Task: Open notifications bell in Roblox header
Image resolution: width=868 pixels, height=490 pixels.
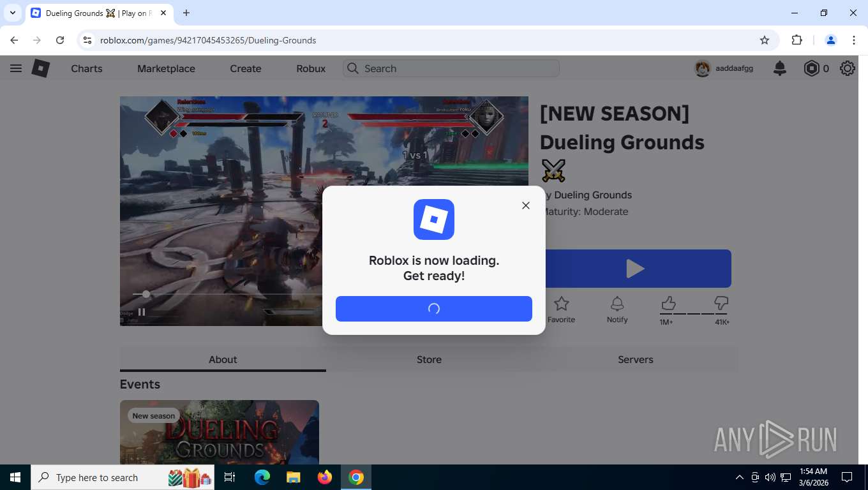Action: (780, 68)
